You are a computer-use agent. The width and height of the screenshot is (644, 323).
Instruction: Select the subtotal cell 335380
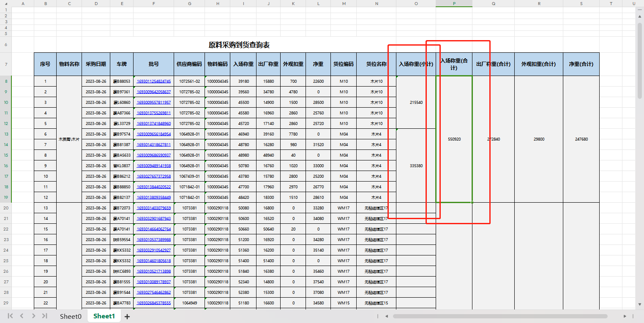coord(416,166)
